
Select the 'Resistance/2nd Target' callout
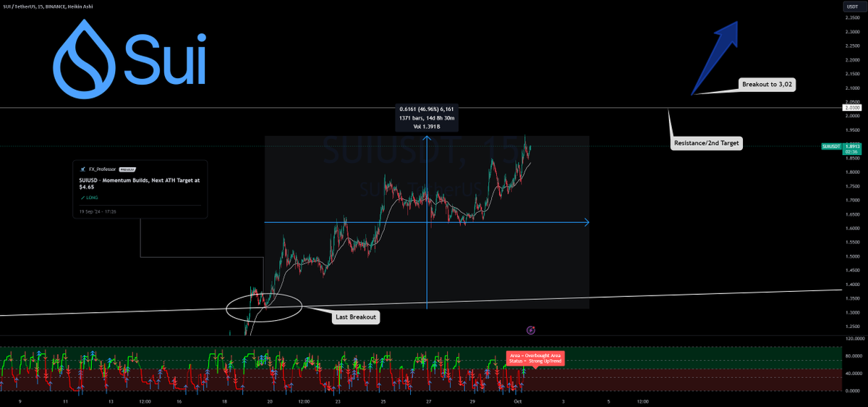click(706, 143)
